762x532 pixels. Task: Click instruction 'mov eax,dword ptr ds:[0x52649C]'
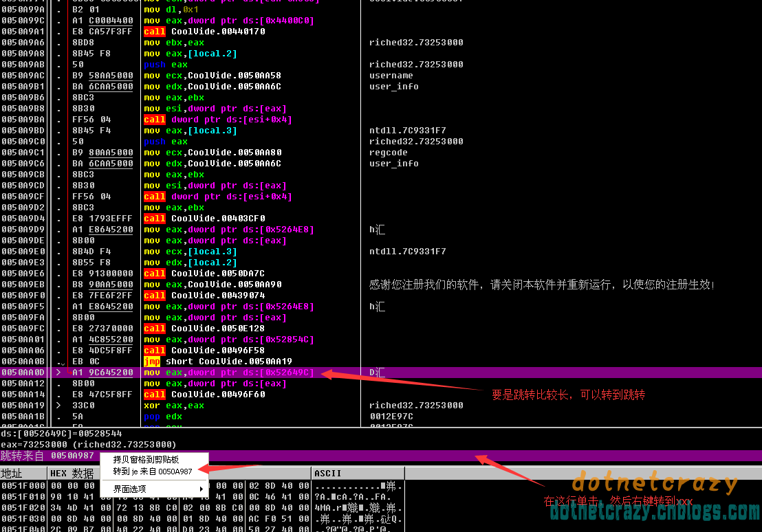[x=229, y=373]
